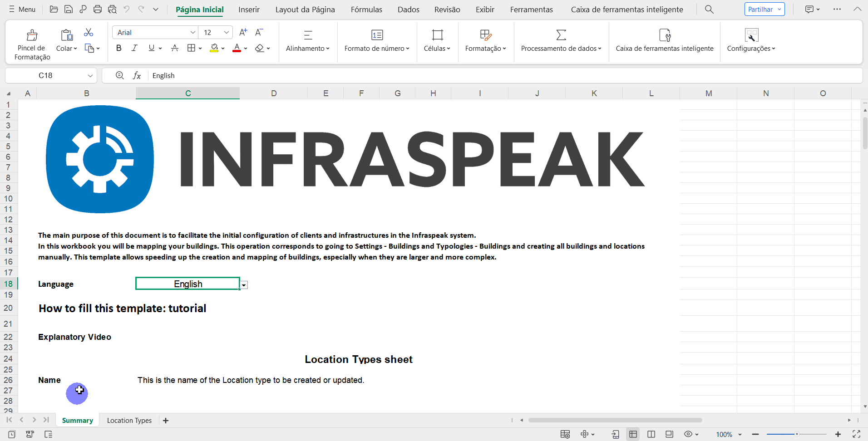Viewport: 868px width, 441px height.
Task: Enter full screen mode
Action: pyautogui.click(x=856, y=434)
